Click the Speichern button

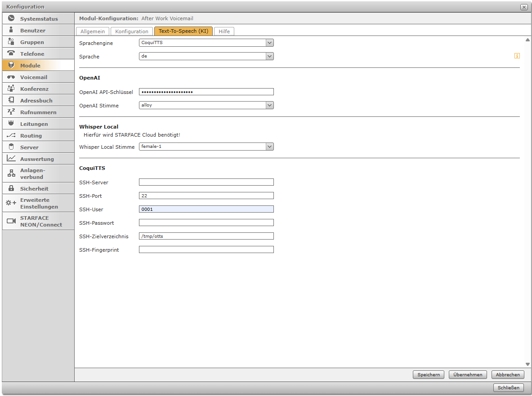click(428, 374)
